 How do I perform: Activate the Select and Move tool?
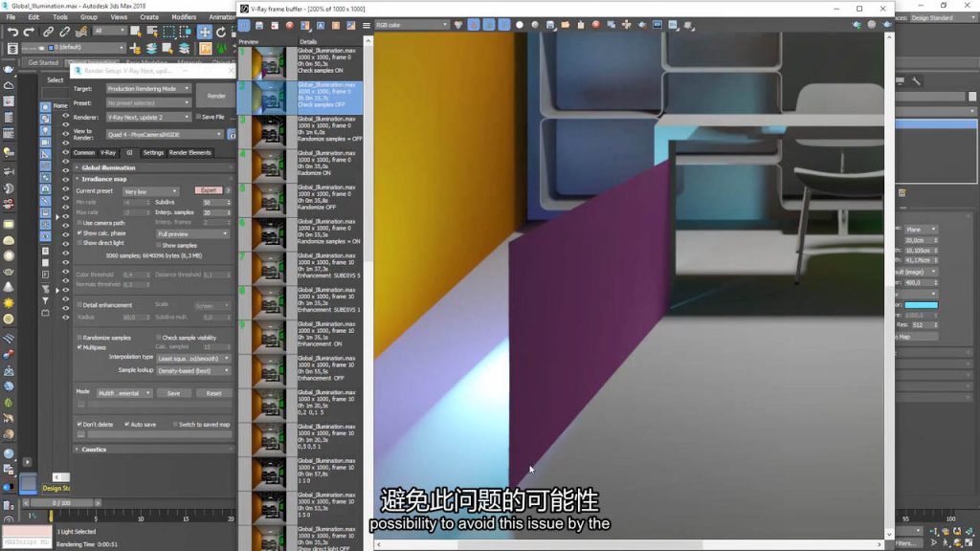pos(205,32)
